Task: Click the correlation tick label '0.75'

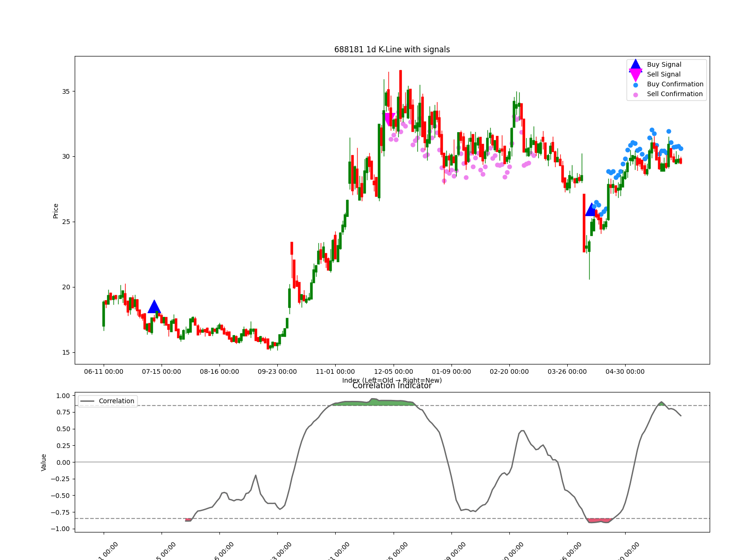Action: click(x=63, y=413)
